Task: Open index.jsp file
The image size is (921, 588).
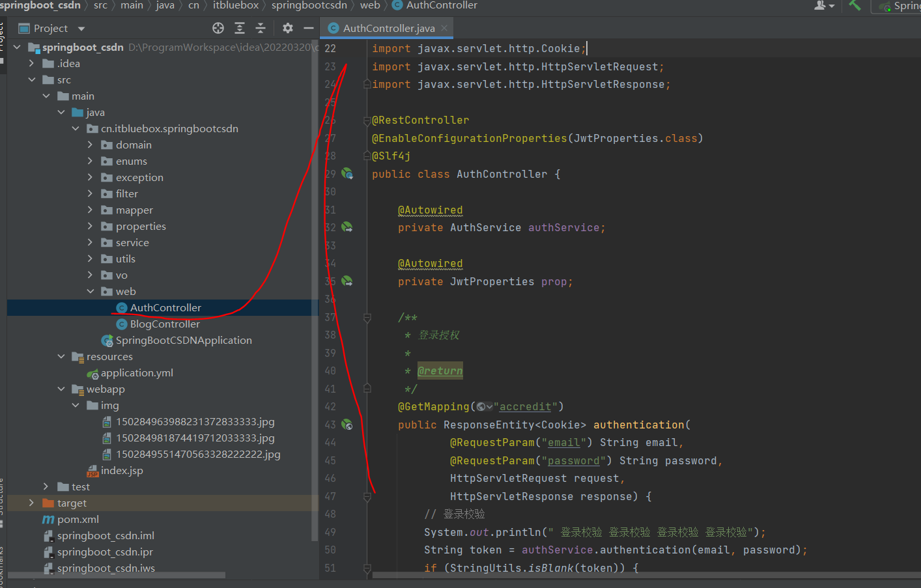Action: [x=122, y=470]
